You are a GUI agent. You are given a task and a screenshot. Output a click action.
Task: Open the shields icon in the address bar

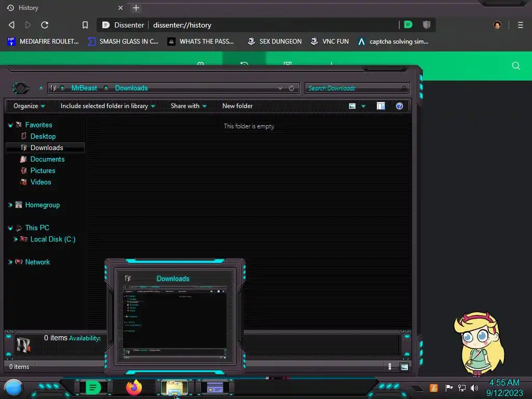pyautogui.click(x=427, y=24)
